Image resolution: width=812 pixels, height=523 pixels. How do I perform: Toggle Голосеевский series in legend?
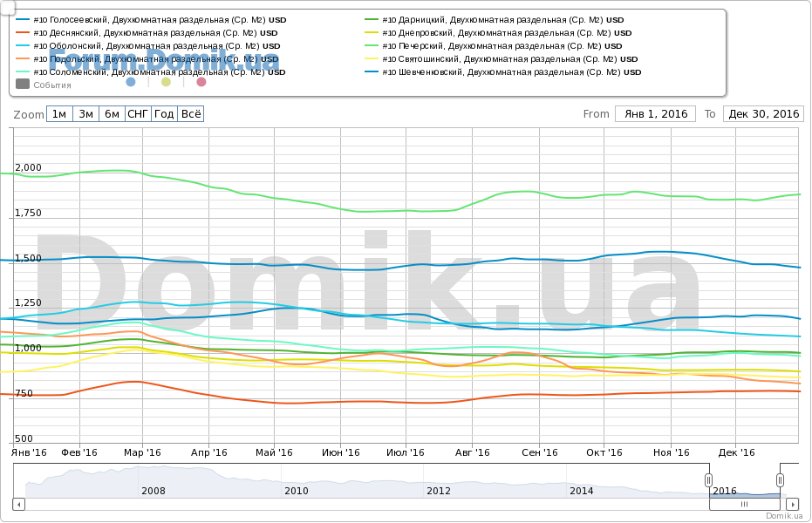point(151,20)
